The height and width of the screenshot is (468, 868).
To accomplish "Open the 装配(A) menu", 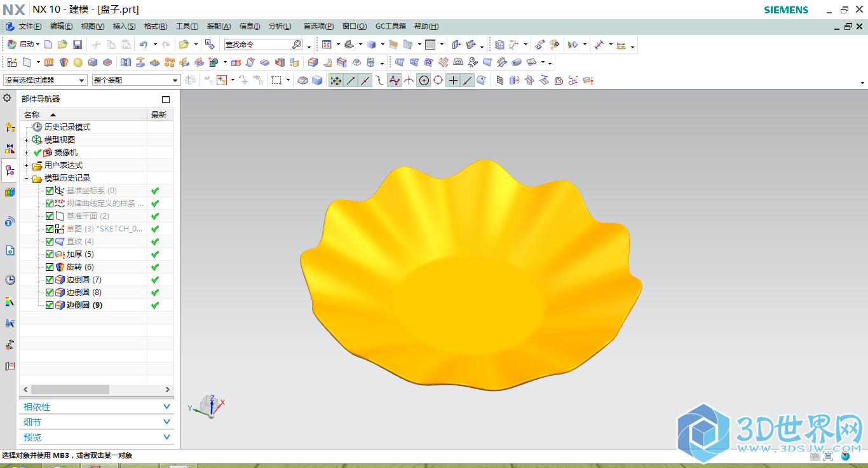I will [x=219, y=27].
